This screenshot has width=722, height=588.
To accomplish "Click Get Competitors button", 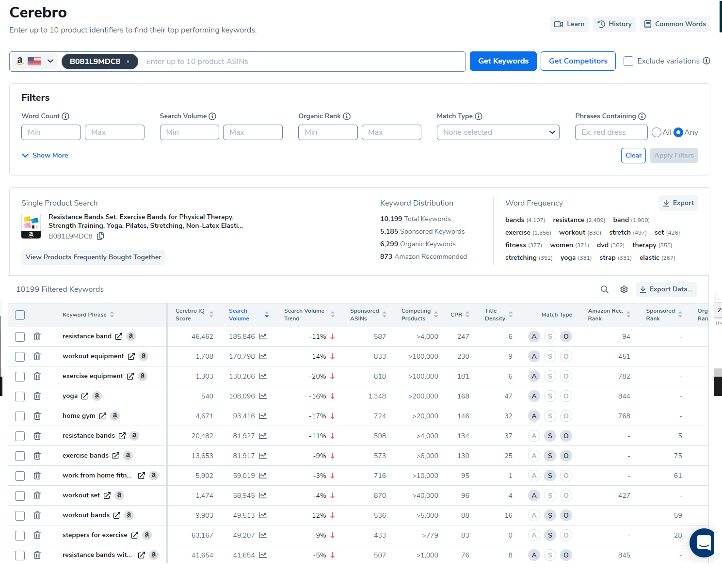I will [x=578, y=61].
